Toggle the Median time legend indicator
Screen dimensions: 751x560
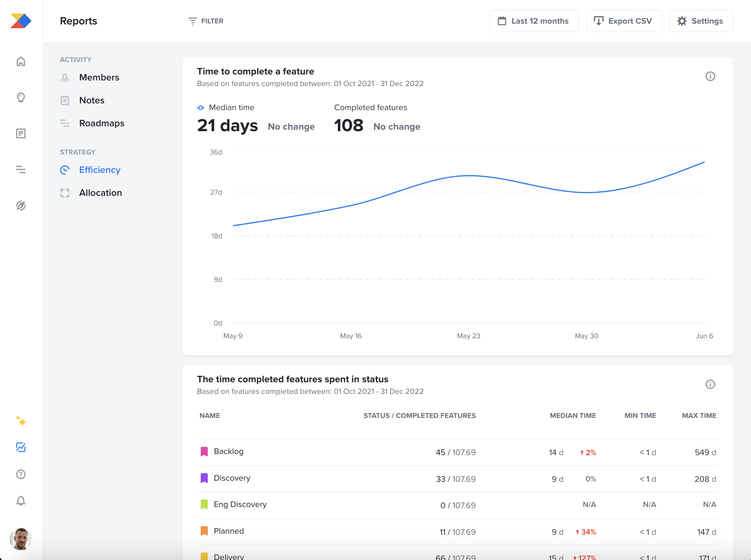pyautogui.click(x=200, y=107)
